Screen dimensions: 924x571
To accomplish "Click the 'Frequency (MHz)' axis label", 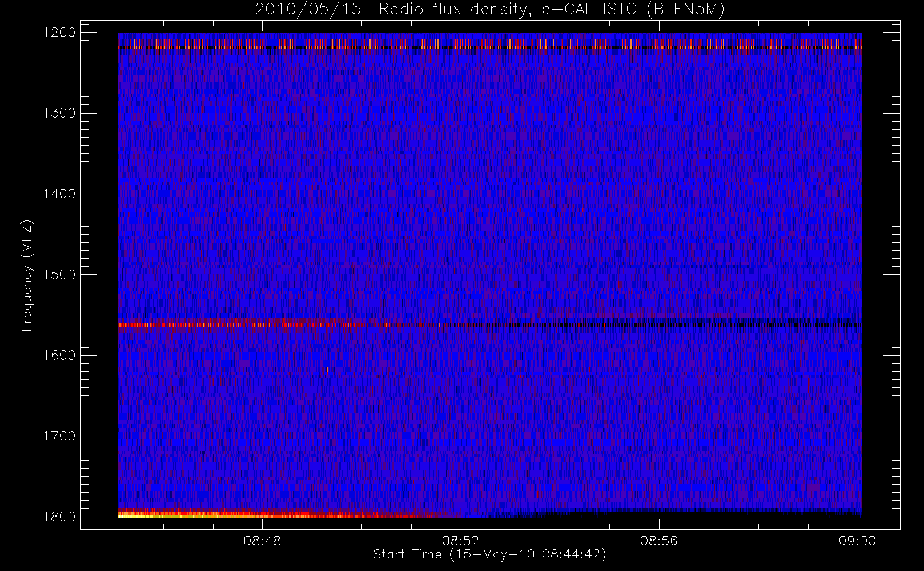I will pos(27,275).
